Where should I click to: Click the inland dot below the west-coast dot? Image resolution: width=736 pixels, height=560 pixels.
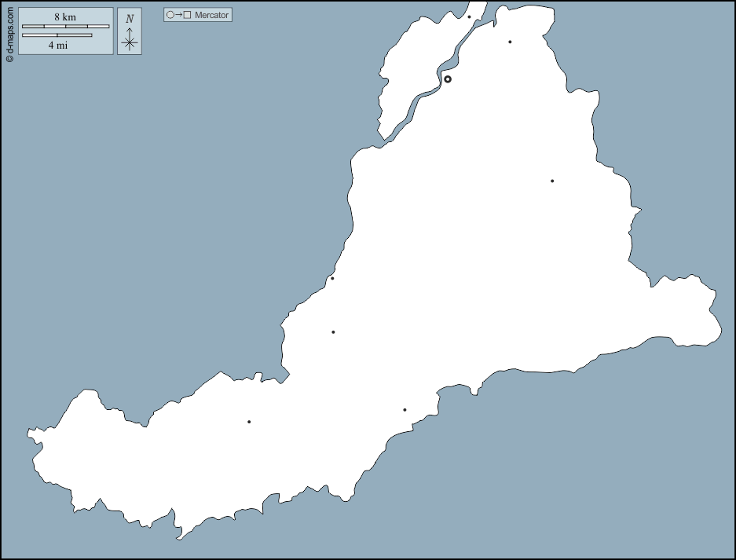pos(333,332)
